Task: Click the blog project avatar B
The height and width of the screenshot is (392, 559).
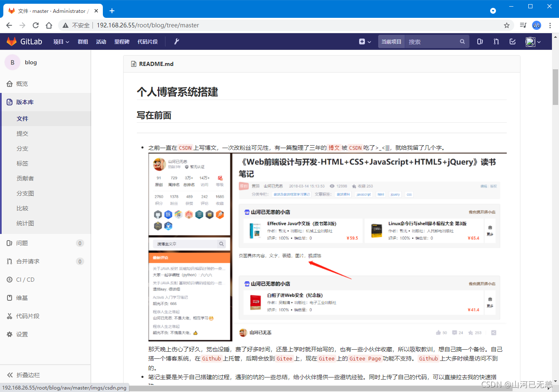Action: point(12,62)
